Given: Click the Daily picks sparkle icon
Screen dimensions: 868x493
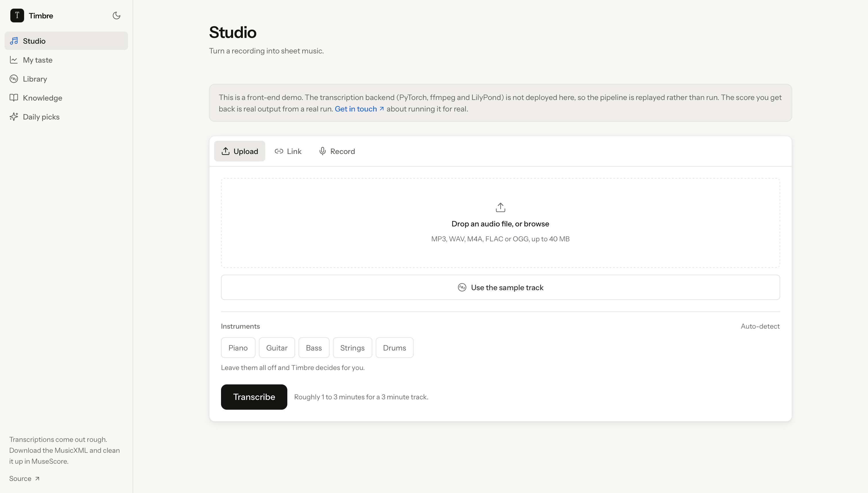Looking at the screenshot, I should pos(14,117).
